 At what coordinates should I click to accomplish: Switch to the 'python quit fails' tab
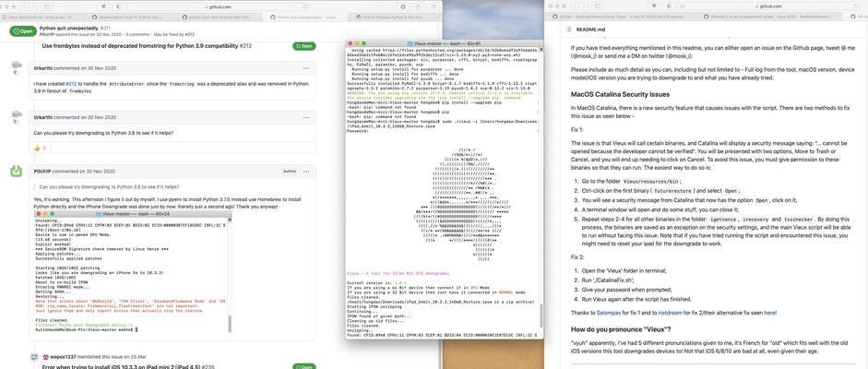click(x=217, y=18)
